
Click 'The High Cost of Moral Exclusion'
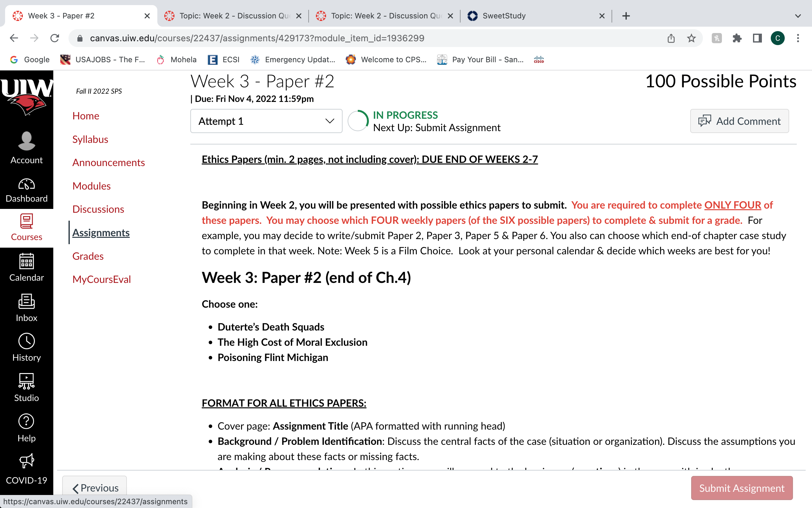click(292, 342)
